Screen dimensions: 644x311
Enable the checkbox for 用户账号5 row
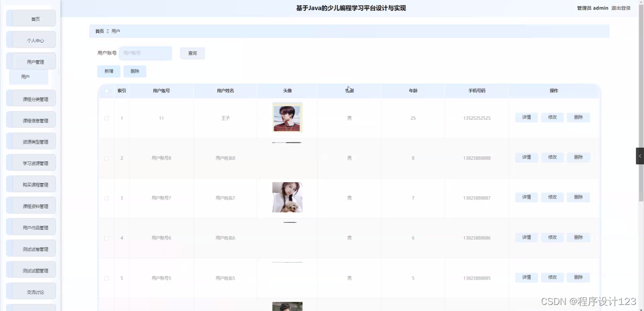click(x=107, y=278)
